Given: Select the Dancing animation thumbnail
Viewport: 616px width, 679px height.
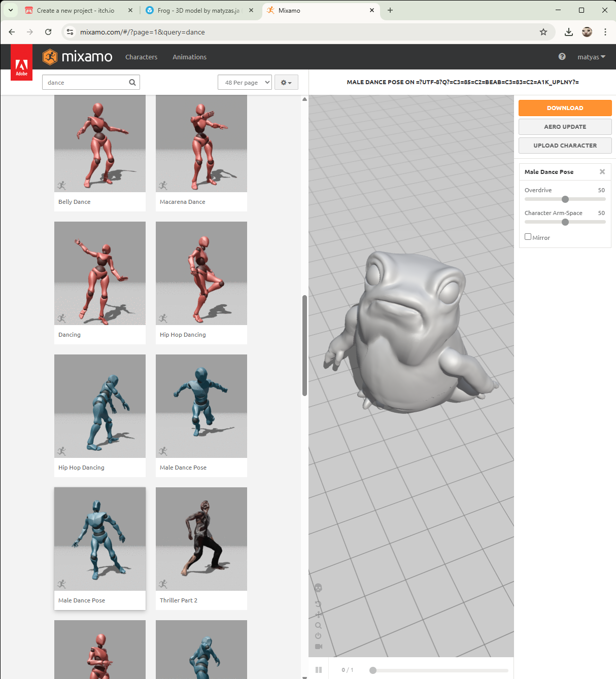Looking at the screenshot, I should pyautogui.click(x=100, y=273).
